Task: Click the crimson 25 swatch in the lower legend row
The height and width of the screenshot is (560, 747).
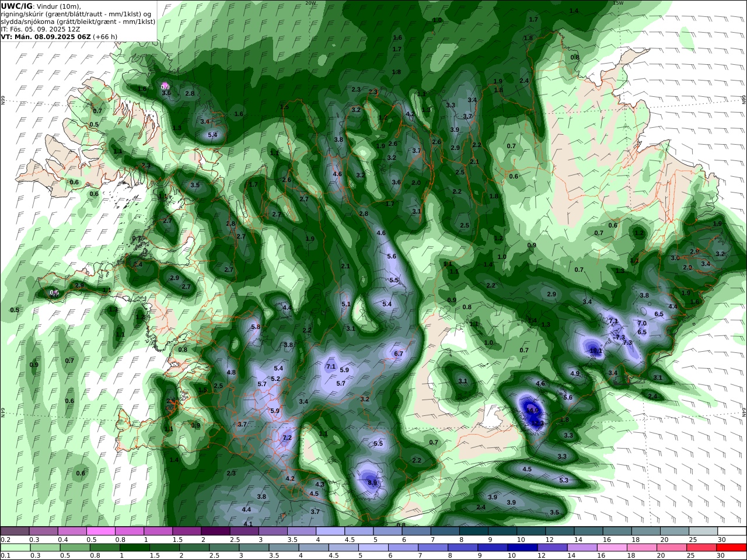Action: 701,548
